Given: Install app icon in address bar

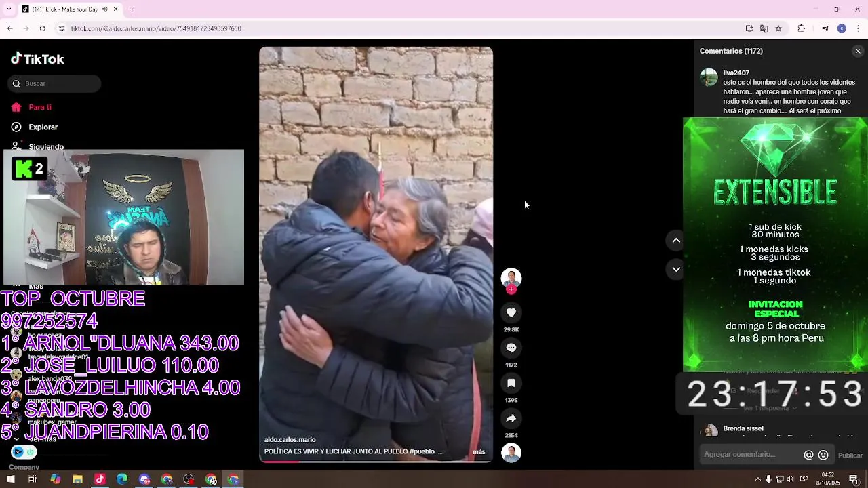Looking at the screenshot, I should tap(749, 28).
